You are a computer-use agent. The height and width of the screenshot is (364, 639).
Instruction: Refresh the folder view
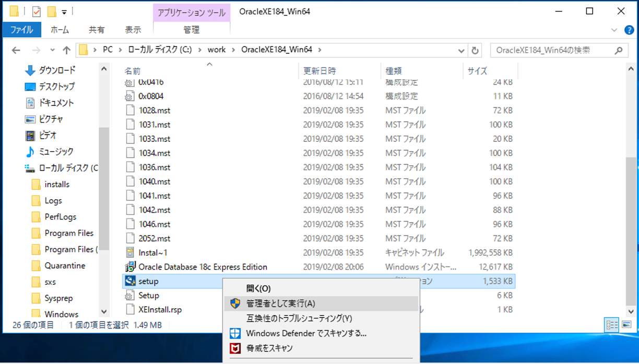[475, 50]
